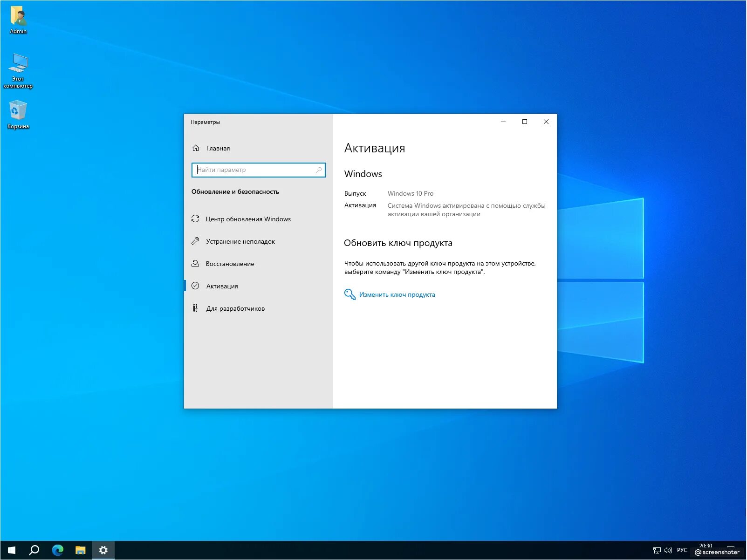This screenshot has height=560, width=747.
Task: Click the developer tools icon
Action: (x=195, y=308)
